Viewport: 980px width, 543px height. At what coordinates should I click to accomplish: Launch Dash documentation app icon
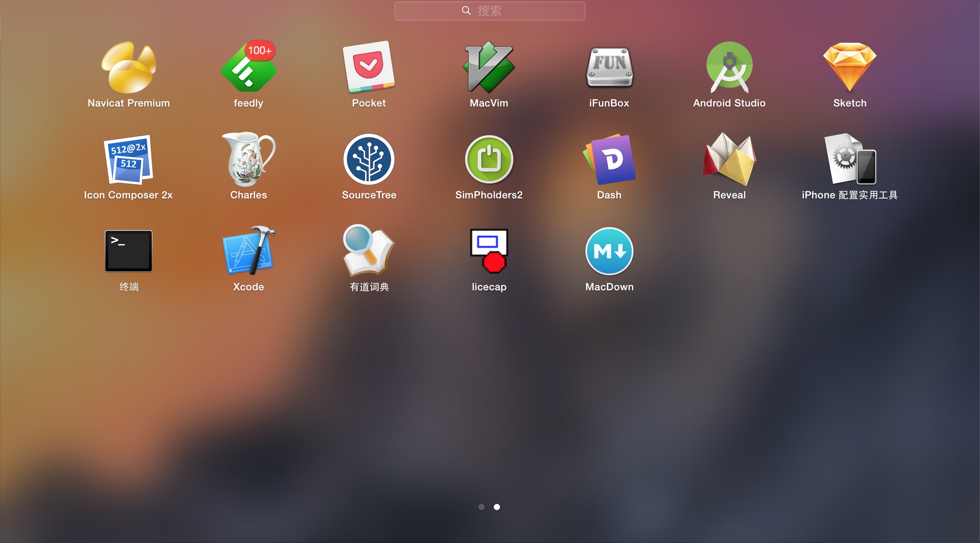point(609,159)
